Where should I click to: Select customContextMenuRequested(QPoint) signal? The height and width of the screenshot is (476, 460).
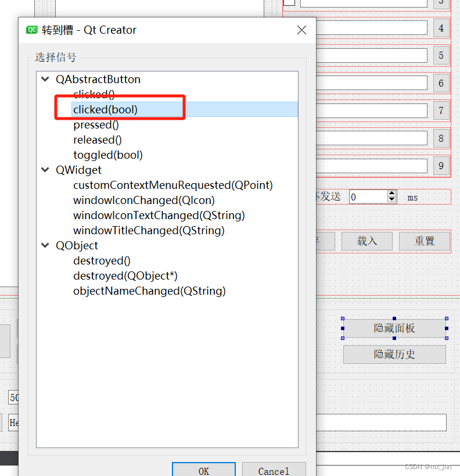[x=173, y=185]
